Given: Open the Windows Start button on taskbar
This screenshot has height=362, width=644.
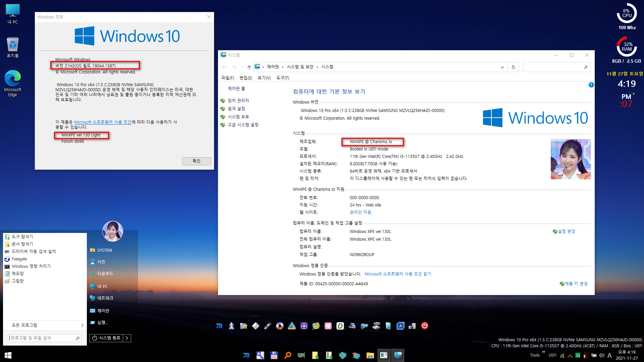Looking at the screenshot, I should (x=8, y=355).
